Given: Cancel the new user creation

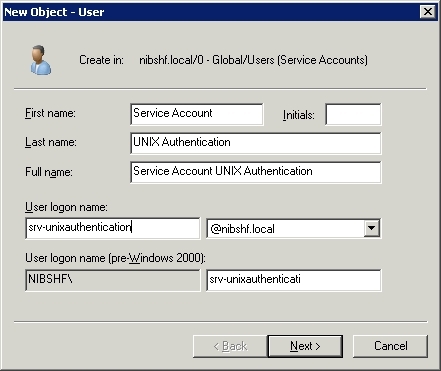Looking at the screenshot, I should 390,346.
